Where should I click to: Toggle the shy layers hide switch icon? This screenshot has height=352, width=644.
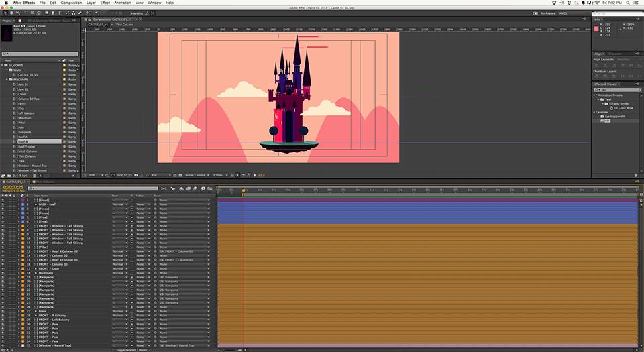(182, 188)
